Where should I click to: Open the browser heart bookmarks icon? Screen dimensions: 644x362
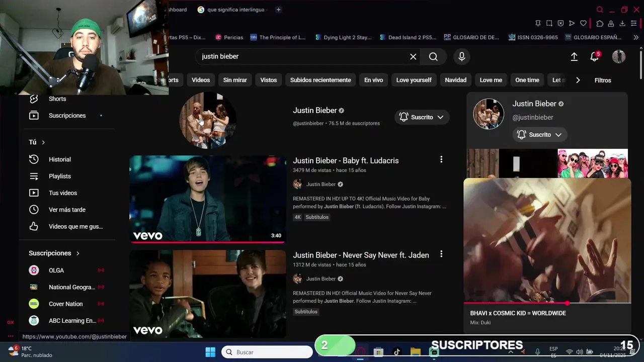[x=583, y=23]
